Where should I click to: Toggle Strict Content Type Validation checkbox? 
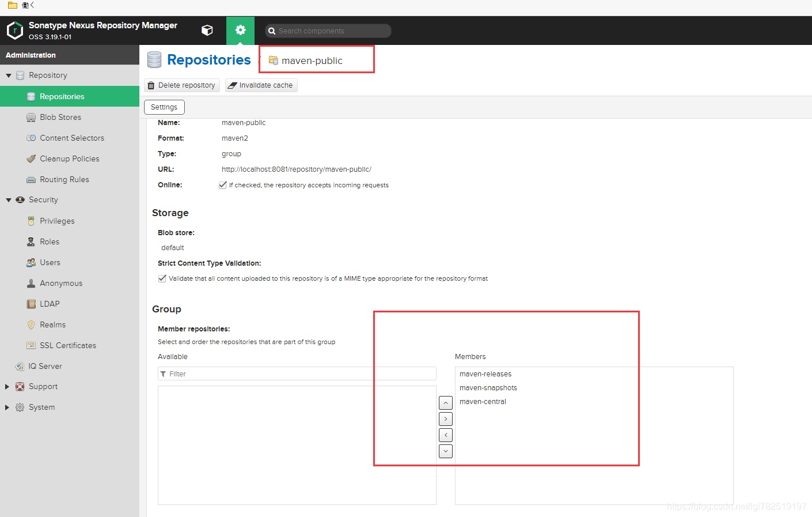point(162,278)
